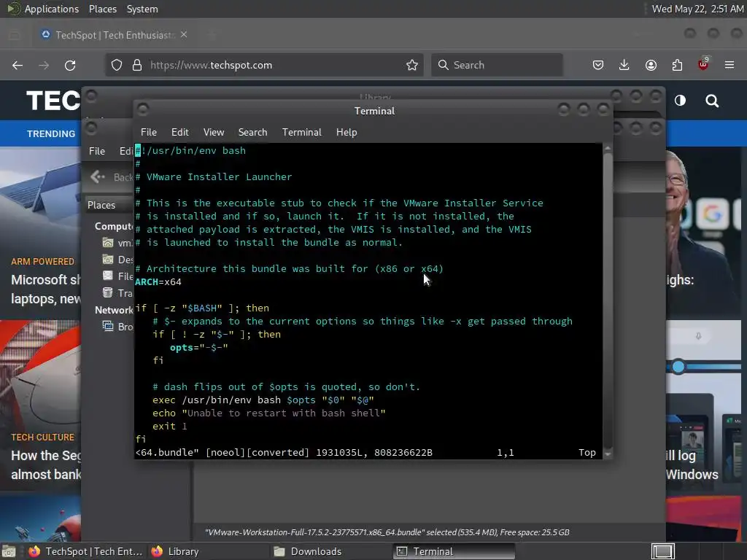The height and width of the screenshot is (560, 747).
Task: Open the Terminal menu in the Terminal window
Action: (301, 133)
